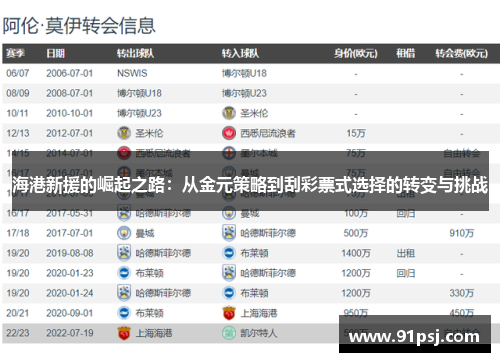Click the 日期 column header
The image size is (500, 362).
55,53
